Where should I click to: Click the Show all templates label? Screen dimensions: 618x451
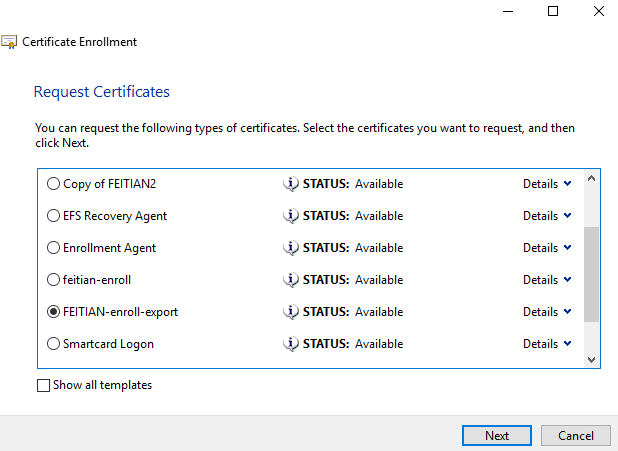pos(102,385)
